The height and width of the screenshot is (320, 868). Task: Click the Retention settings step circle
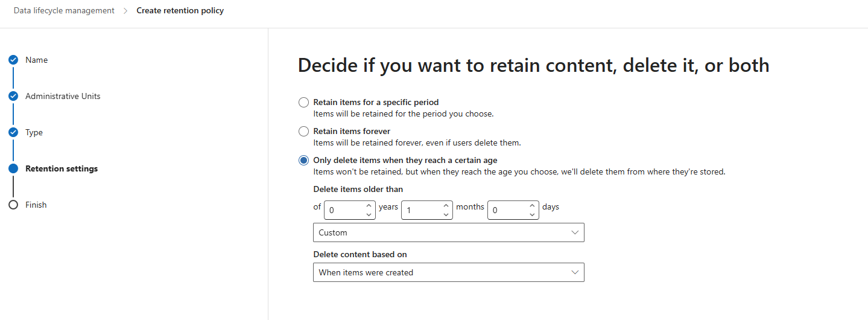[x=13, y=168]
